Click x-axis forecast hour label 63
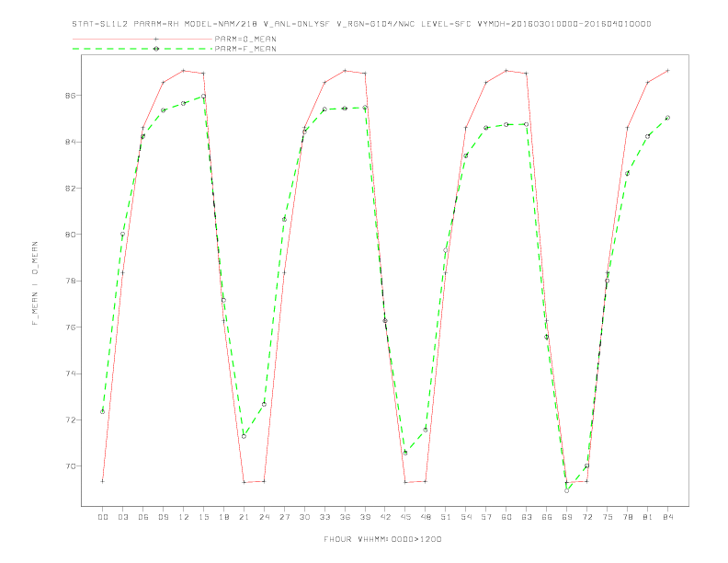The image size is (728, 563). (x=527, y=517)
